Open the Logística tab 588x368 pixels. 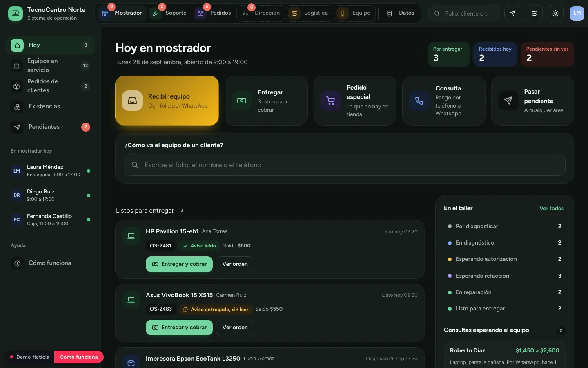(310, 13)
